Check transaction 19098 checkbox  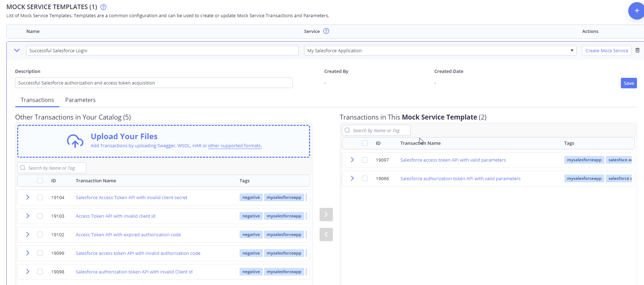(x=40, y=272)
